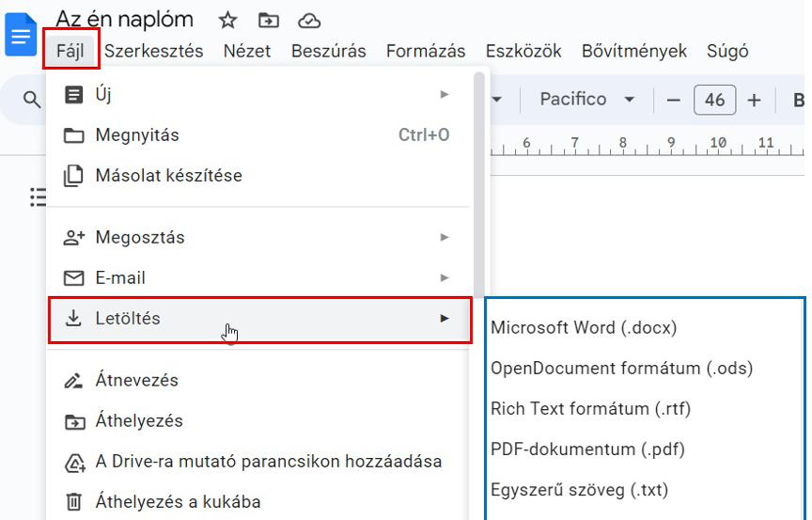This screenshot has width=812, height=520.
Task: Click the file menu vertical scrollbar
Action: (479, 185)
